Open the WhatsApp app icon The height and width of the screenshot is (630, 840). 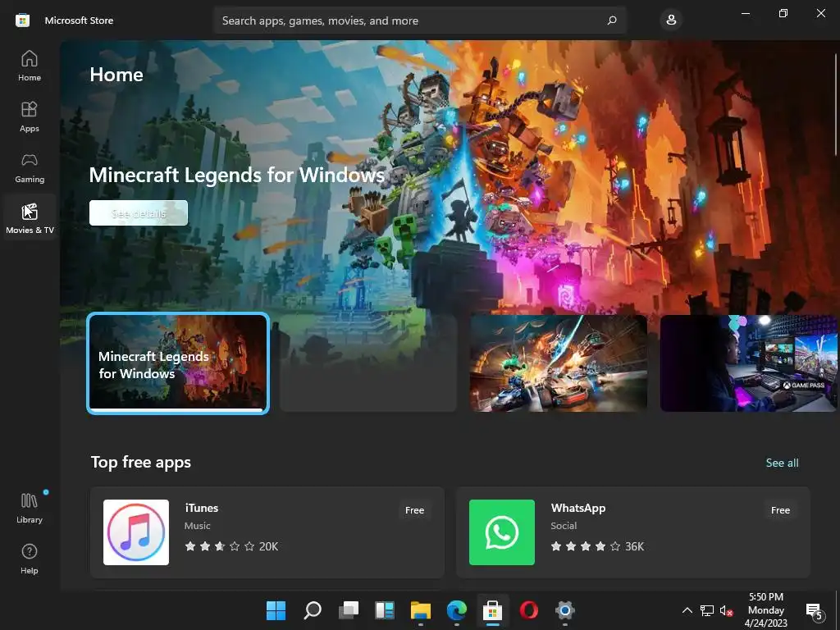coord(502,532)
